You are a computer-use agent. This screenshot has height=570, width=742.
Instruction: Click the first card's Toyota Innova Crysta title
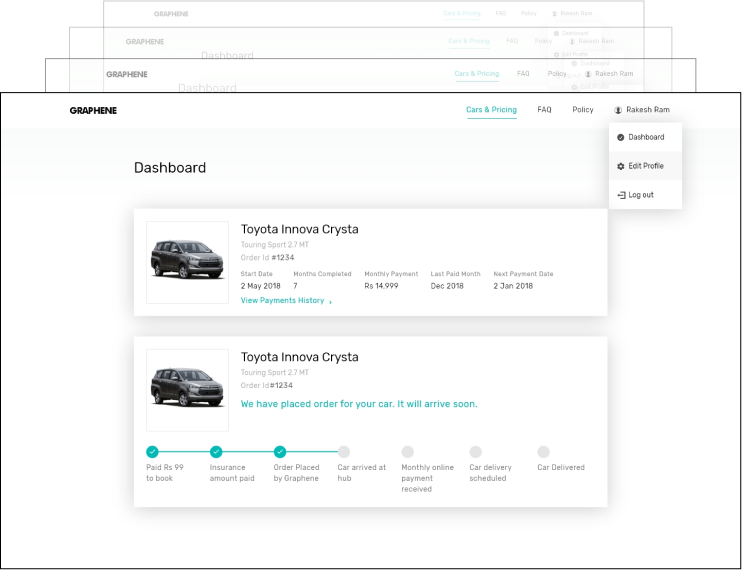[x=300, y=229]
